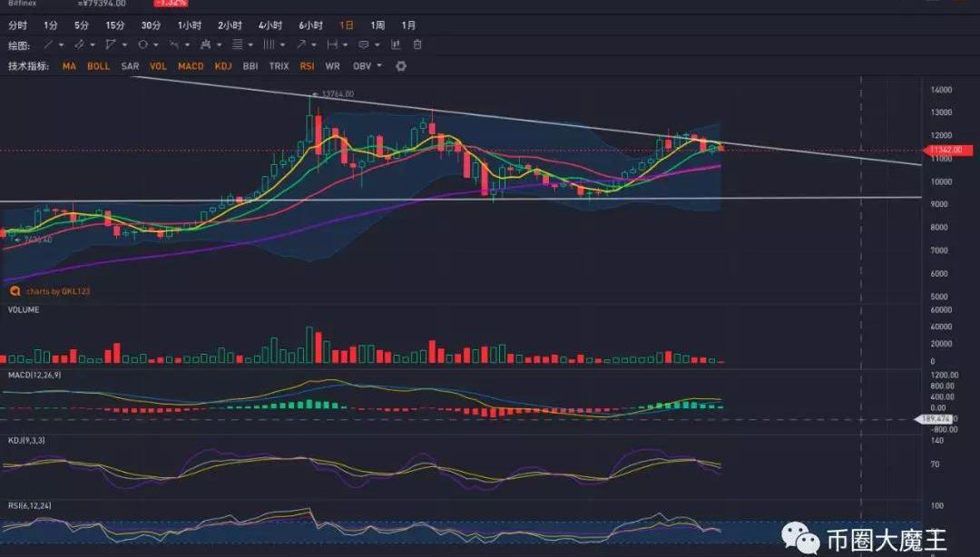
Task: Enable the TRIX indicator button
Action: (279, 66)
